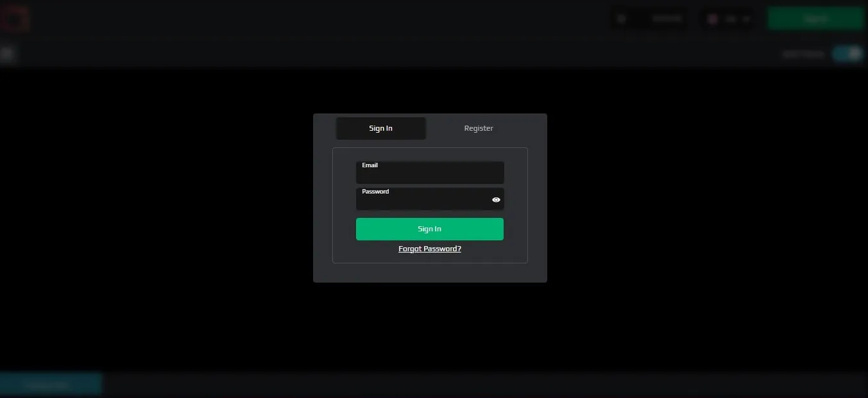Submit with the green Sign In form button
This screenshot has width=868, height=398.
pyautogui.click(x=430, y=229)
